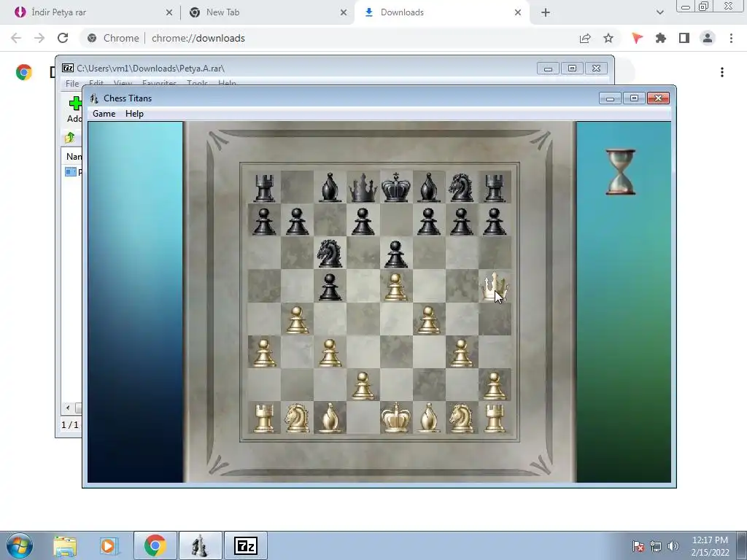The height and width of the screenshot is (560, 747).
Task: Open Windows Media Player from taskbar
Action: coord(109,545)
